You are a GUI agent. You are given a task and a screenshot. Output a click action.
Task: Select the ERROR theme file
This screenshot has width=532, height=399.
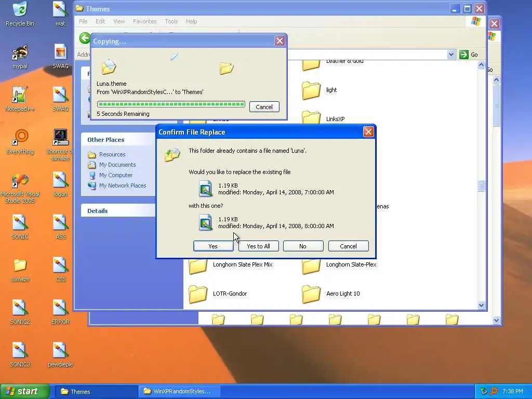point(60,312)
